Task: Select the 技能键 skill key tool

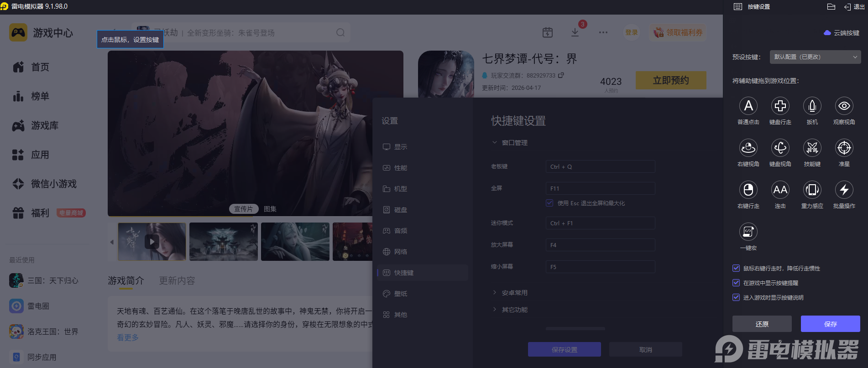Action: pos(812,148)
